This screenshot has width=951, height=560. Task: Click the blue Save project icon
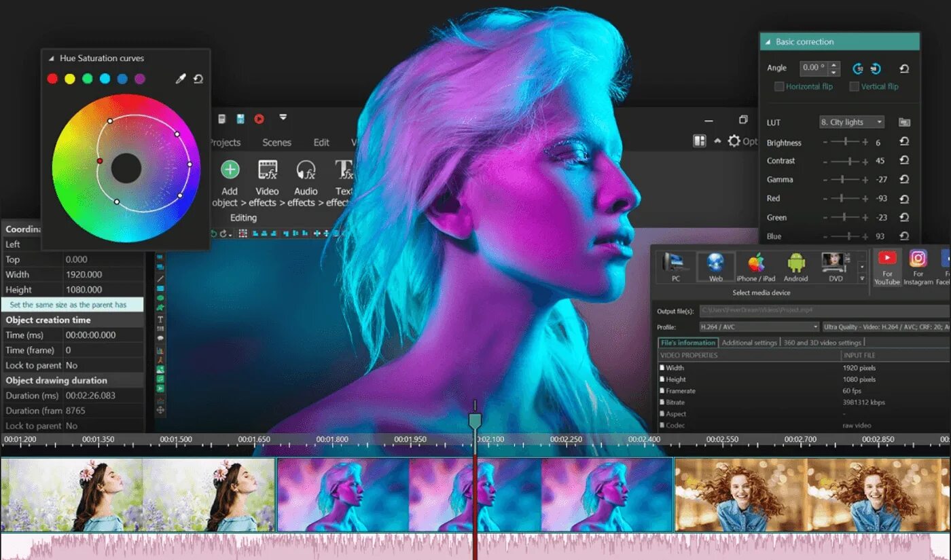240,119
